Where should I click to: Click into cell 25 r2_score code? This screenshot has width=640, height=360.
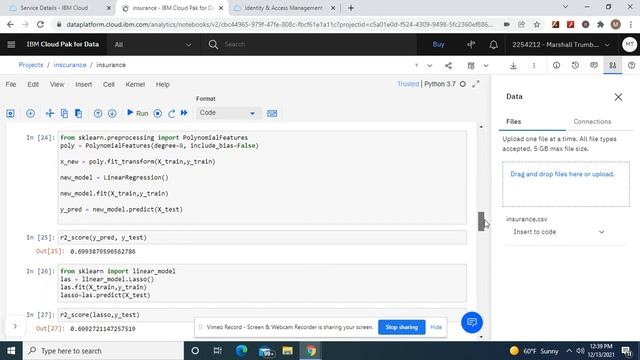coord(262,237)
